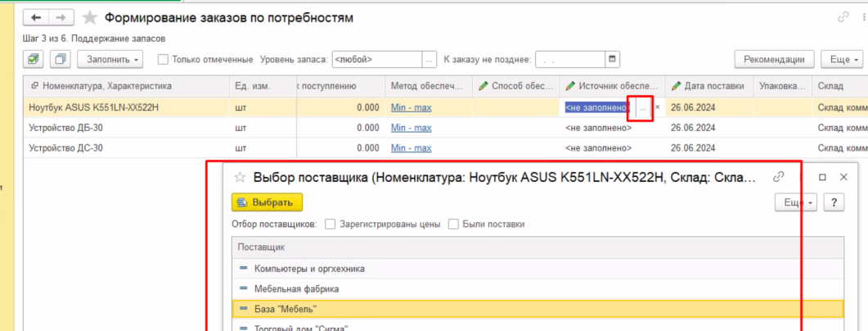Click the back navigation arrow
Screen dimensions: 868x331
click(x=38, y=17)
